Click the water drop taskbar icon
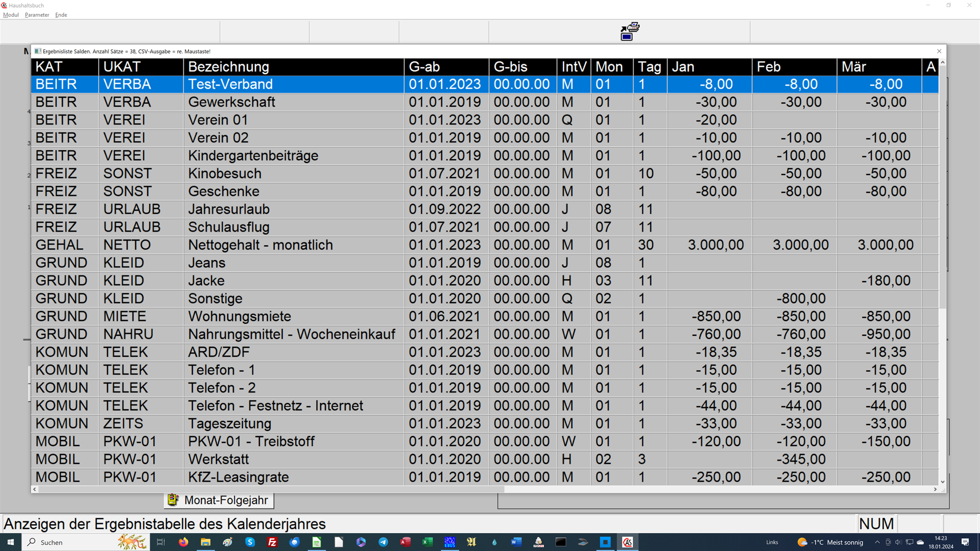 pyautogui.click(x=494, y=542)
